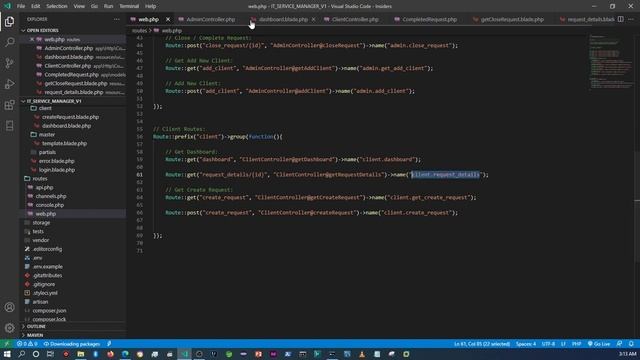Close the dashboard.blade.php tab
The image size is (640, 360).
(313, 19)
